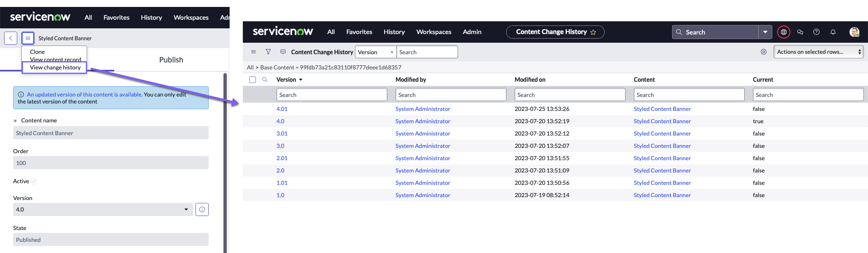The image size is (868, 253).
Task: Favorite Content Change History with the star icon
Action: point(593,32)
